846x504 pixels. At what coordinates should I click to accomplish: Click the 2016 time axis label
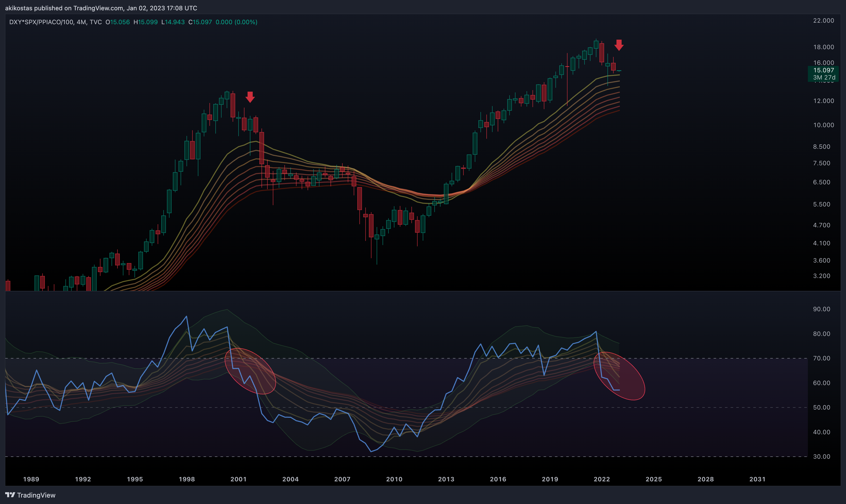click(x=498, y=479)
